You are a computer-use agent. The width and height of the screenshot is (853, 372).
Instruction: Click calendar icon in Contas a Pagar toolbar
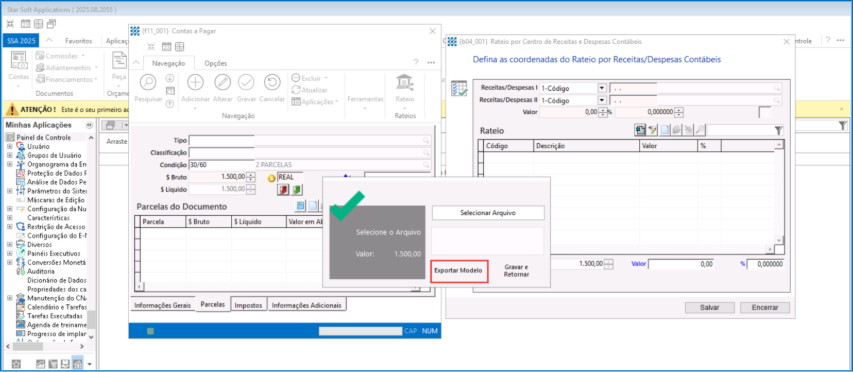(167, 47)
